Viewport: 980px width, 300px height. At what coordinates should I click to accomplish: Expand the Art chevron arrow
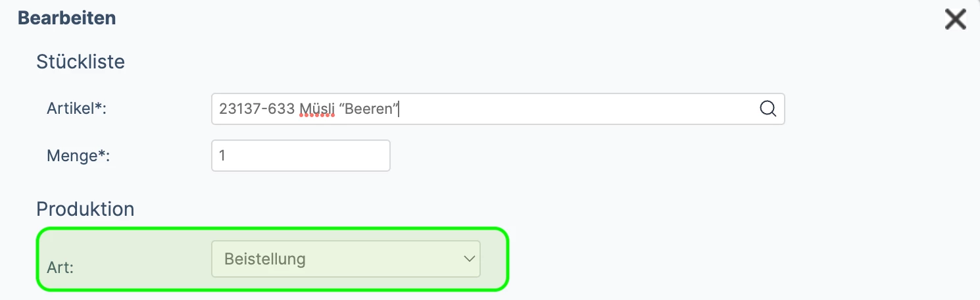(469, 259)
